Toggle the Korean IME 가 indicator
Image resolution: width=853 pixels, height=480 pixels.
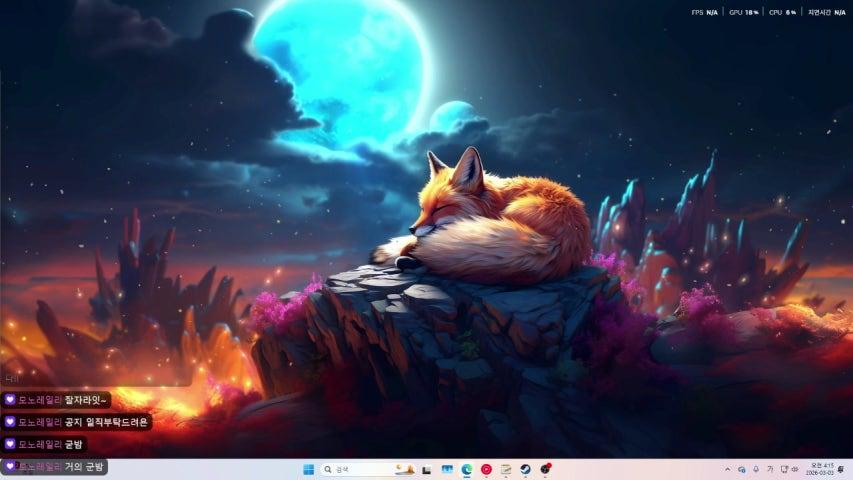click(770, 469)
